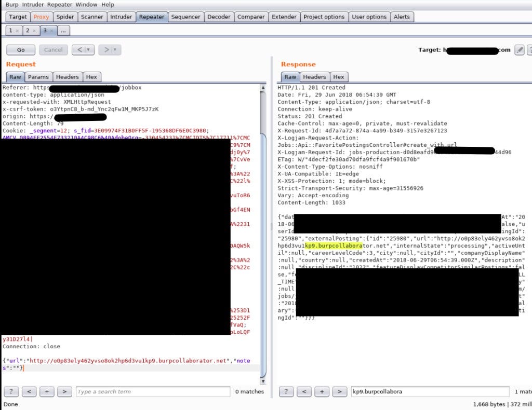The height and width of the screenshot is (410, 532).
Task: Go forward in request history with the > button
Action: pos(106,50)
